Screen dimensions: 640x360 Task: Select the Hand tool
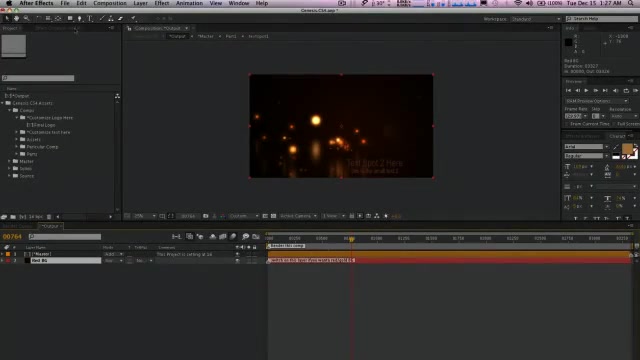(16, 18)
